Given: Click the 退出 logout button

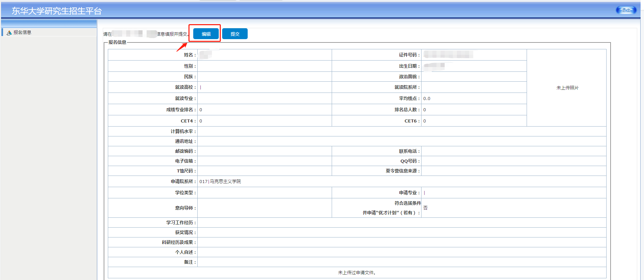Looking at the screenshot, I should (x=626, y=10).
